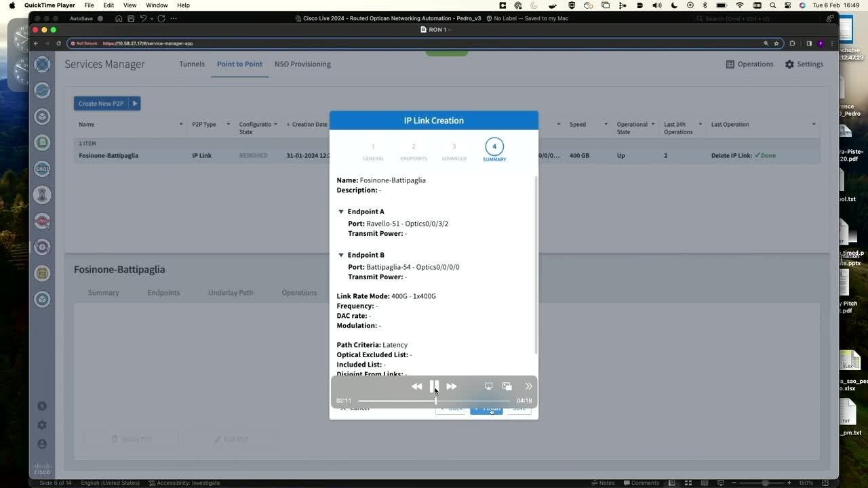Screen dimensions: 868x488
Task: Collapse the Endpoint B section
Action: pos(341,255)
